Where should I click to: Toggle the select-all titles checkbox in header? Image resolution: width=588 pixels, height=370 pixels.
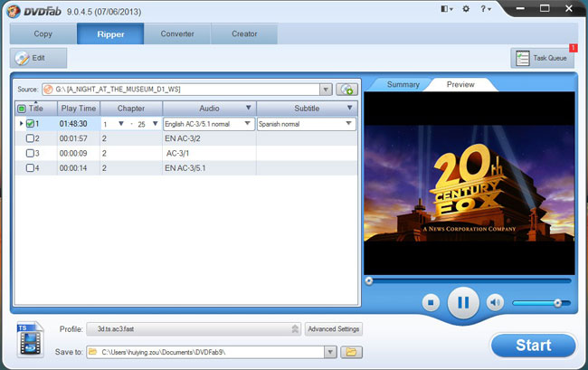click(22, 109)
